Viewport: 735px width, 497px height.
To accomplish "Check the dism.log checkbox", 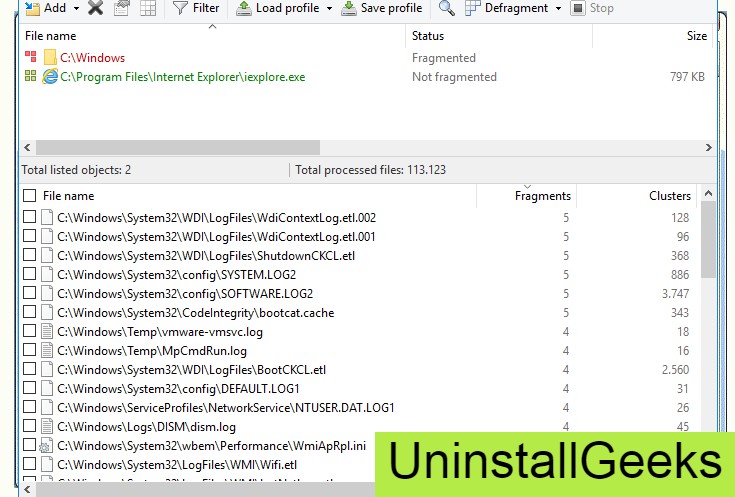I will point(30,426).
